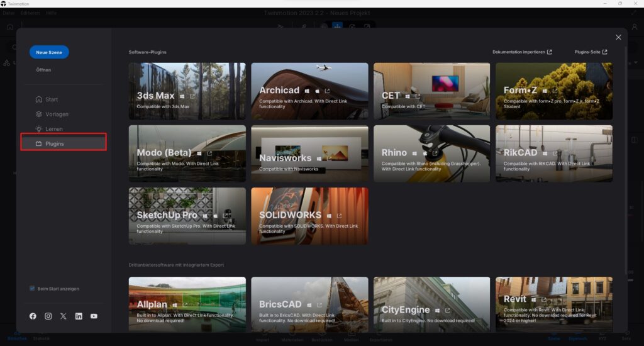Open the Dokumentation importieren link
This screenshot has width=644, height=346.
pos(522,52)
